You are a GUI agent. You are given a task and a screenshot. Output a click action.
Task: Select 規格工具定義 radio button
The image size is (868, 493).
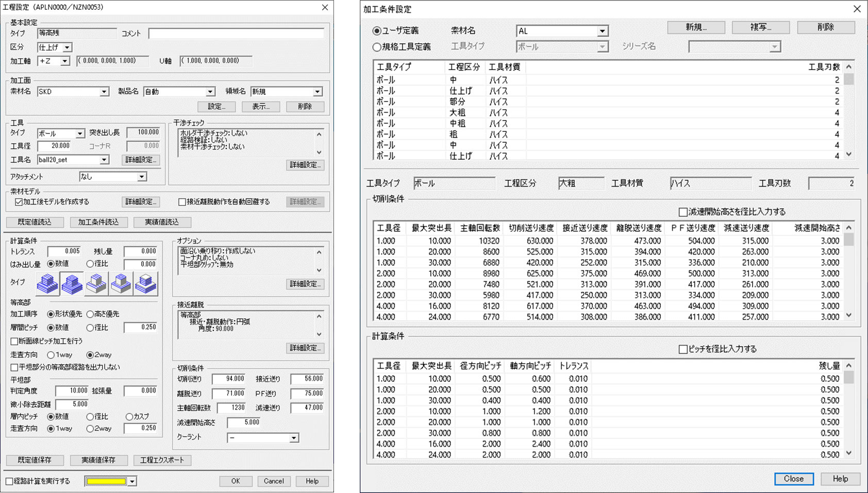[x=377, y=47]
